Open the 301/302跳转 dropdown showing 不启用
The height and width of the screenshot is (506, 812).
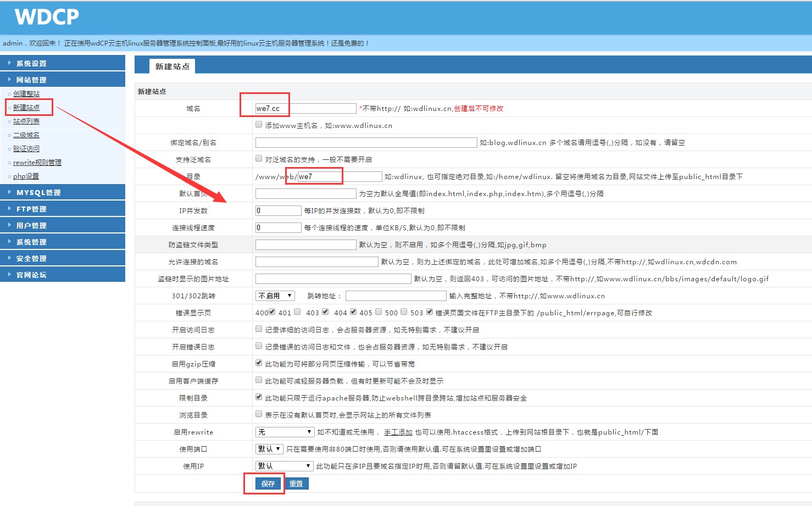pos(275,296)
